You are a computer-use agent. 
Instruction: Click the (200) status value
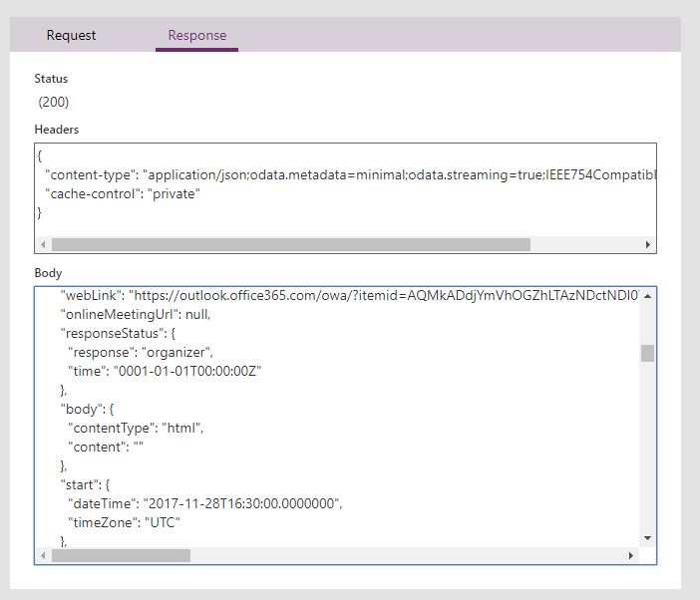[x=54, y=102]
